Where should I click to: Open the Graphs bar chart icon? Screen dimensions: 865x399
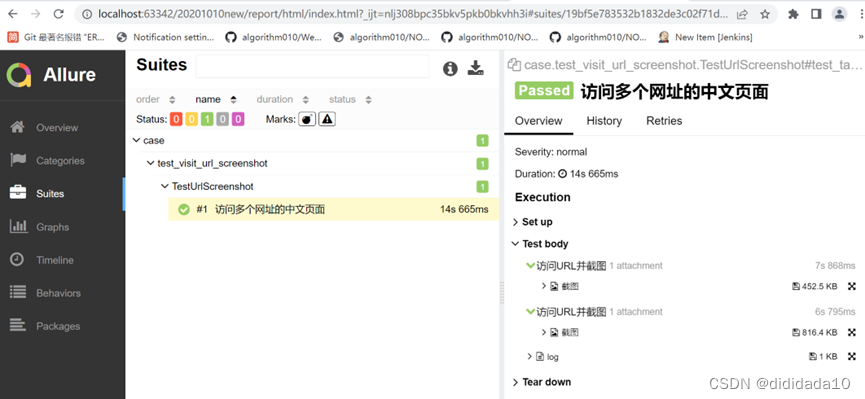click(x=18, y=227)
